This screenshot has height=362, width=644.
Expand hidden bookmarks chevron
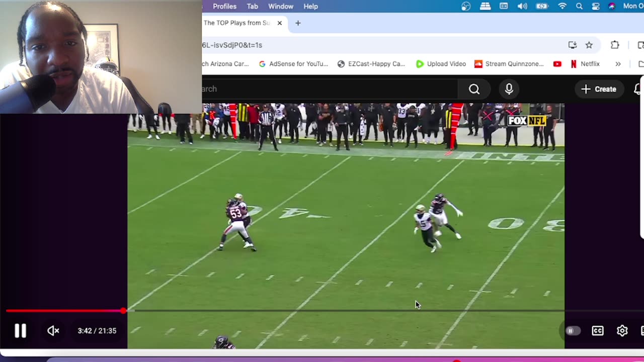(618, 64)
